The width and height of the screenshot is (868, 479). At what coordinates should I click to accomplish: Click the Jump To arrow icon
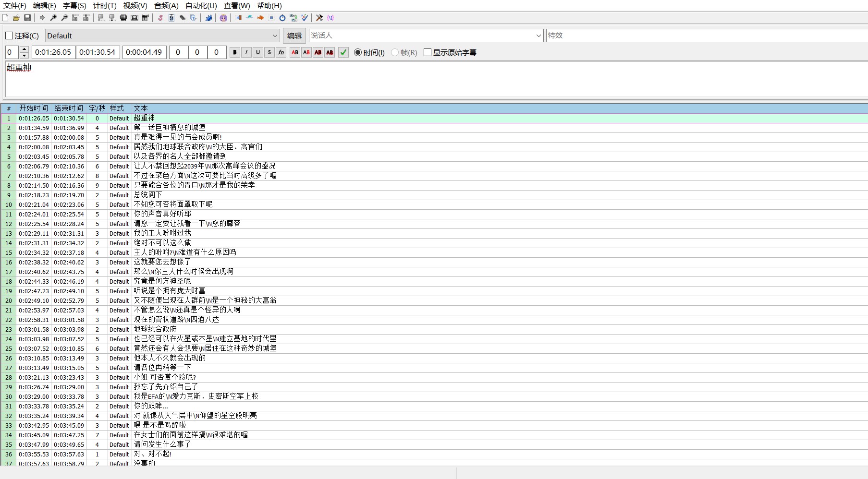42,18
